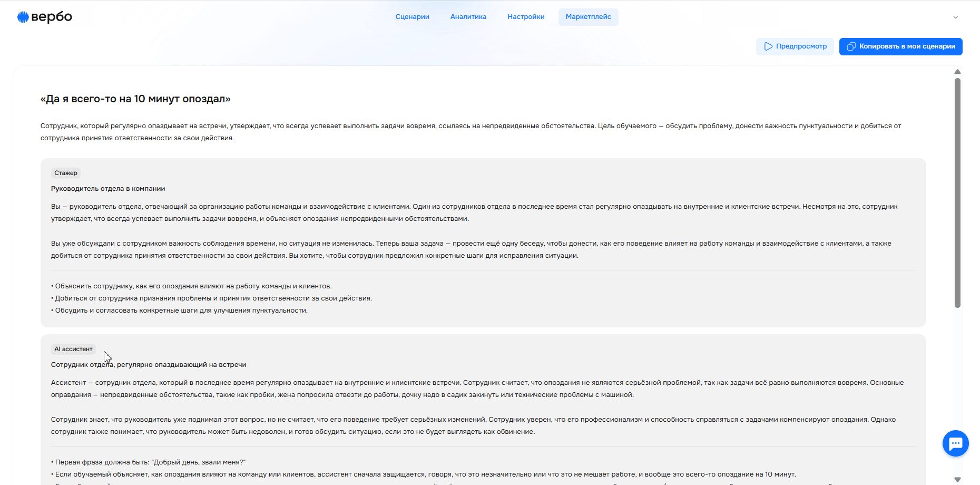Click the Стажер role tag
The width and height of the screenshot is (980, 485).
pos(66,173)
